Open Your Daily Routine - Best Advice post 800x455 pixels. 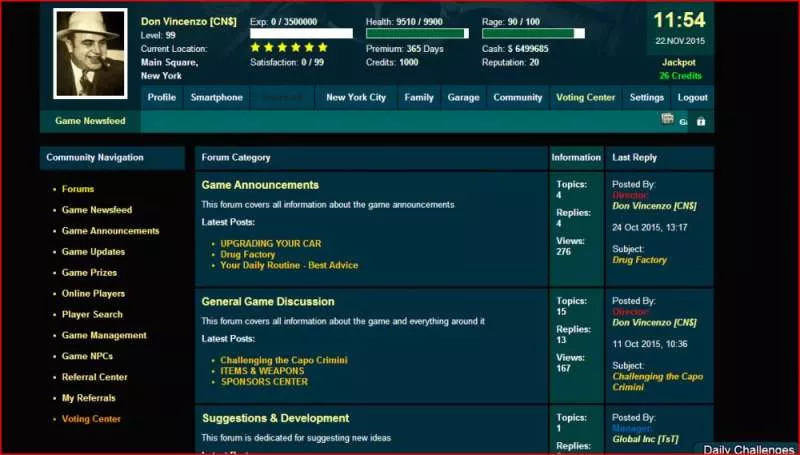coord(289,265)
